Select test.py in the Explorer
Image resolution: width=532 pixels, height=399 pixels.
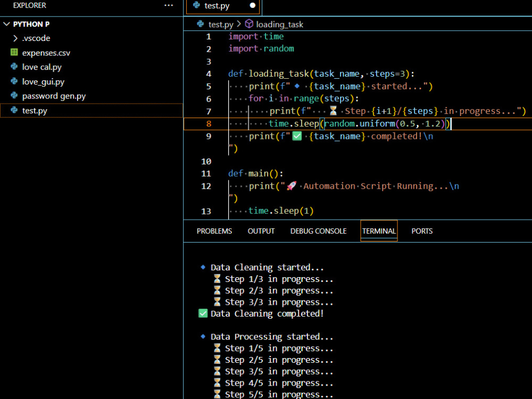pyautogui.click(x=92, y=111)
